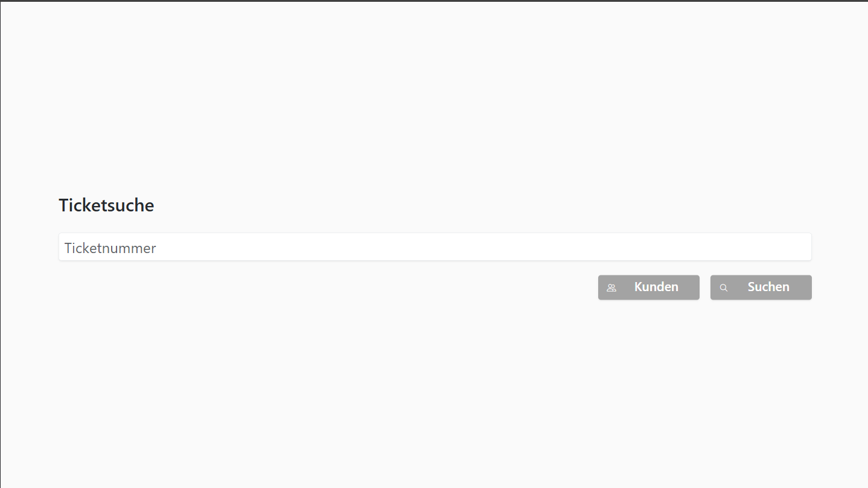Screen dimensions: 868x488
Task: Focus the Ticketnummer input field
Action: click(435, 248)
